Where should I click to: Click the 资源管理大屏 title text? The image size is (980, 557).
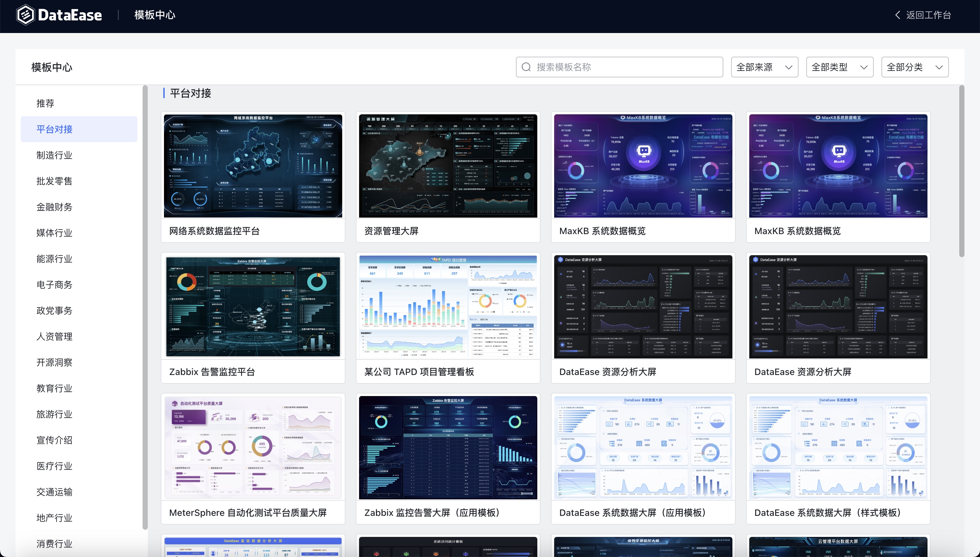coord(391,231)
